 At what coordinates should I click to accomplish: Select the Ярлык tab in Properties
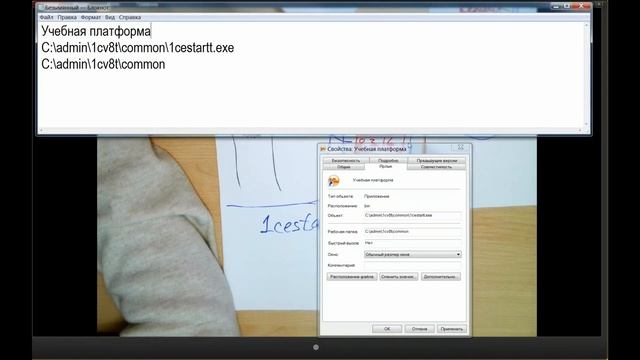(386, 166)
